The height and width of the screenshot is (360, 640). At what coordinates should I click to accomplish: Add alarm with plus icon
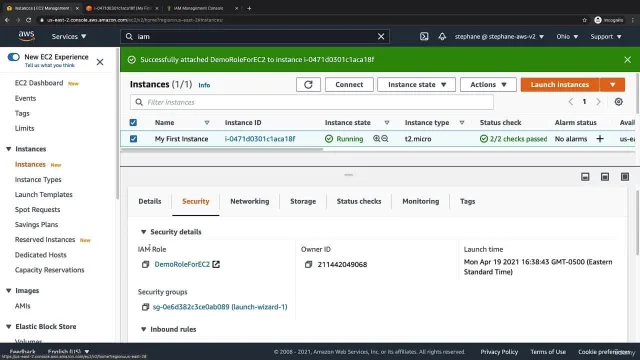pyautogui.click(x=600, y=139)
